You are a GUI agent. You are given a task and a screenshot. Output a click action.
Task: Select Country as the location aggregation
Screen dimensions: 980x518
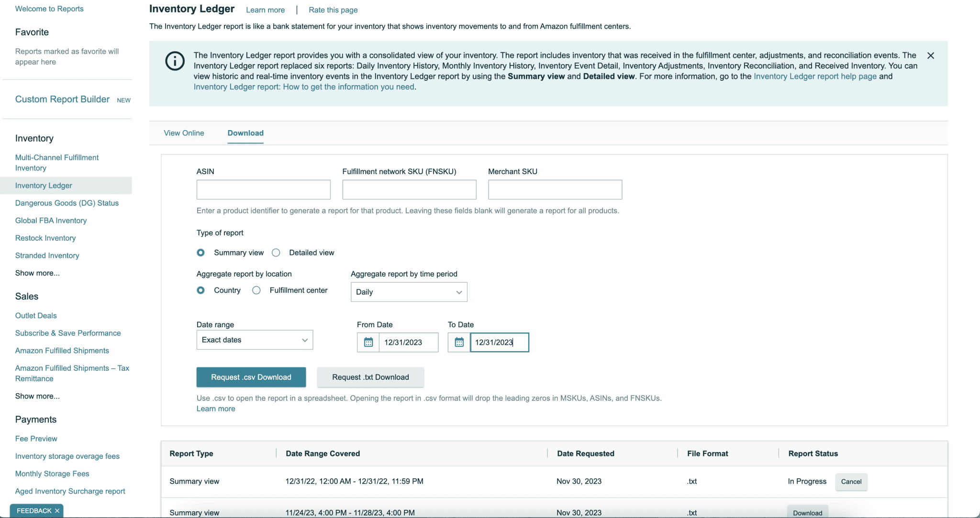tap(200, 290)
